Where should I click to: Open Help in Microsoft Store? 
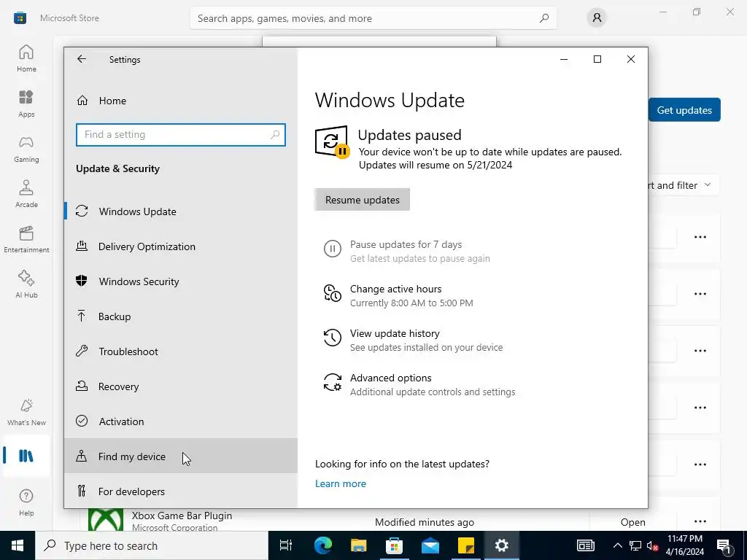click(x=26, y=502)
